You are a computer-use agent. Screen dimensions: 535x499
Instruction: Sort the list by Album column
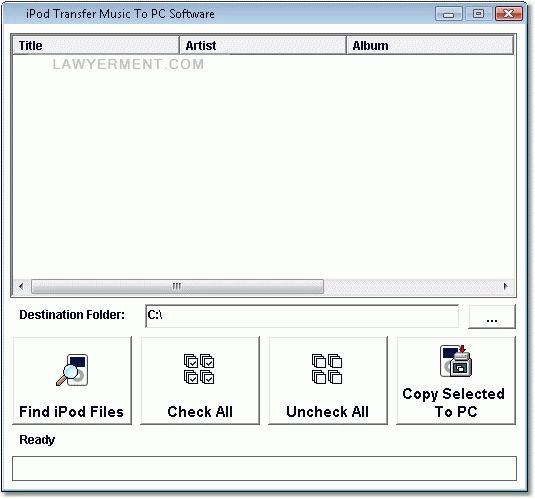(x=430, y=45)
